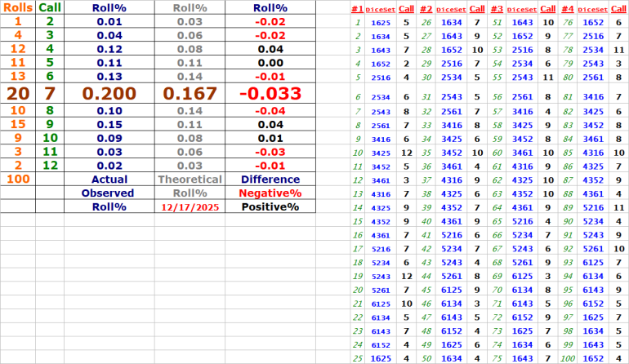Select the orange Rolls header cell
This screenshot has height=364, width=629.
[18, 7]
